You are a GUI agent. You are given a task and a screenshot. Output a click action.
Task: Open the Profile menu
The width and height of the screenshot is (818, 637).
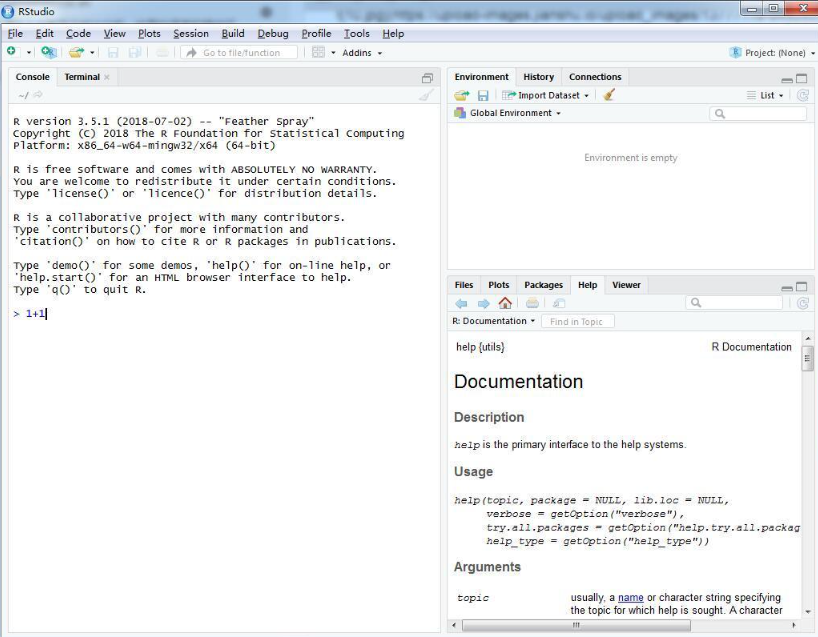point(316,33)
